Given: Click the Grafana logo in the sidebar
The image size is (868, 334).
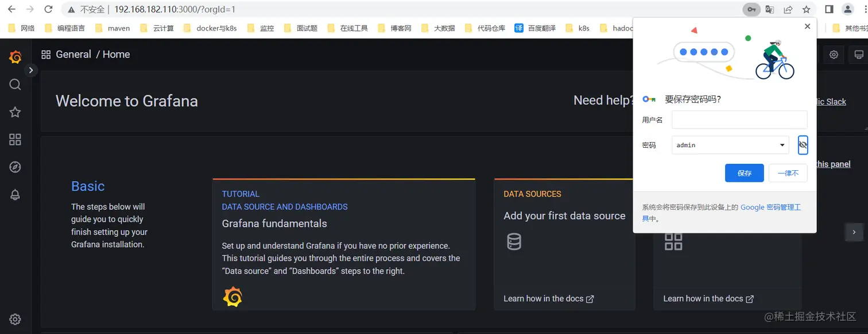Looking at the screenshot, I should pos(15,57).
